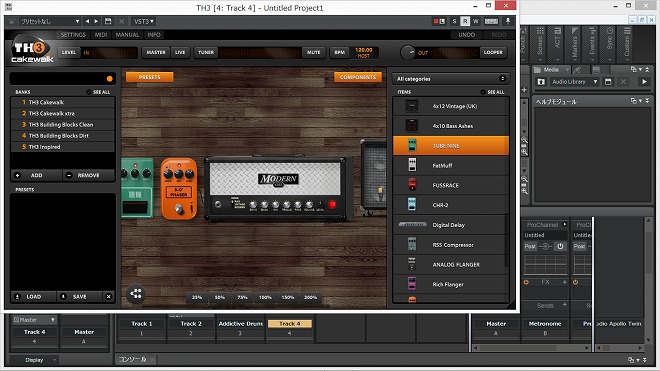
Task: Toggle the FX orange power button on console strip
Action: pos(526,282)
